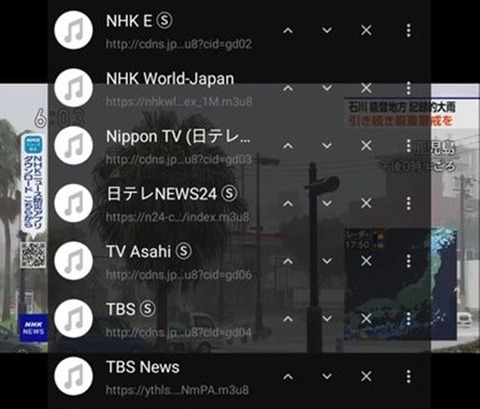Click URL ending NmPA.m3u8

point(177,390)
